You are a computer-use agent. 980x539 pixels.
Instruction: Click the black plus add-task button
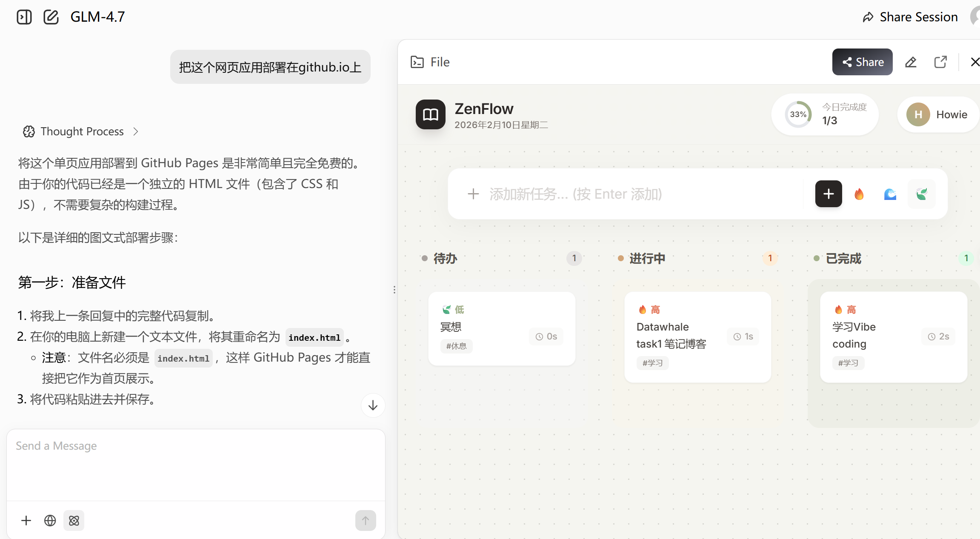coord(828,194)
